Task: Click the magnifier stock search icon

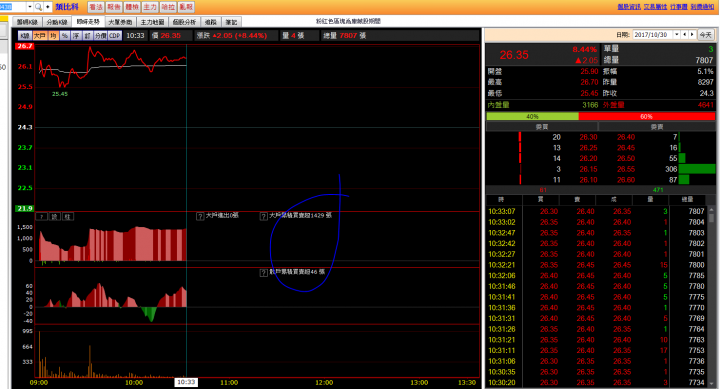Action: (x=38, y=7)
